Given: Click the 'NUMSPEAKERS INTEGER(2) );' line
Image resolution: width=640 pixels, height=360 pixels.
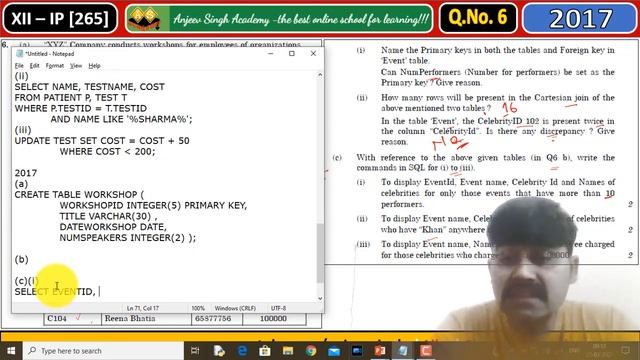Looking at the screenshot, I should (x=127, y=238).
